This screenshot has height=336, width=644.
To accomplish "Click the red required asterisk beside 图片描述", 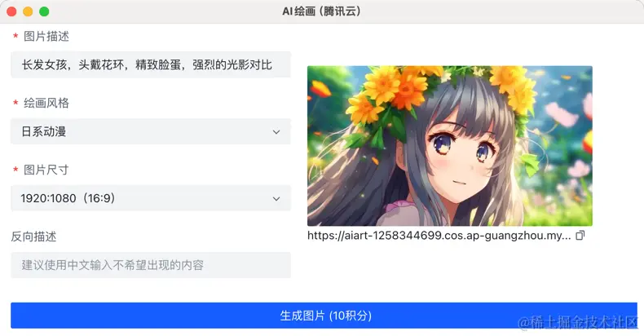I will [x=15, y=36].
